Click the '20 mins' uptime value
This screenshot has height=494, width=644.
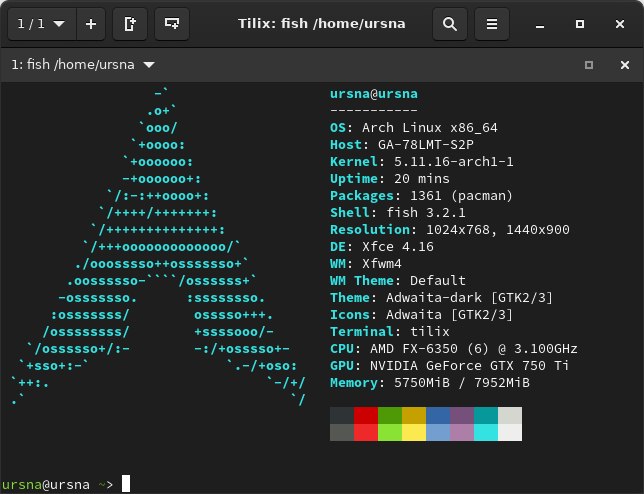[x=422, y=179]
